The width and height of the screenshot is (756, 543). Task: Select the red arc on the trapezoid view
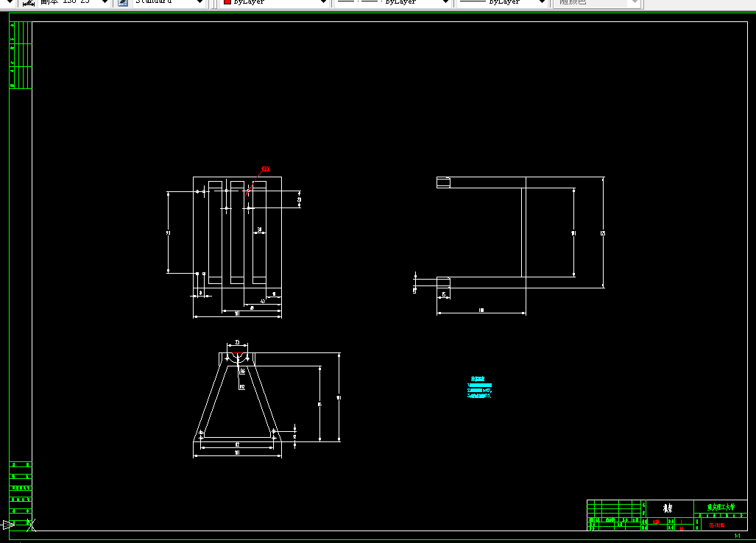(237, 354)
